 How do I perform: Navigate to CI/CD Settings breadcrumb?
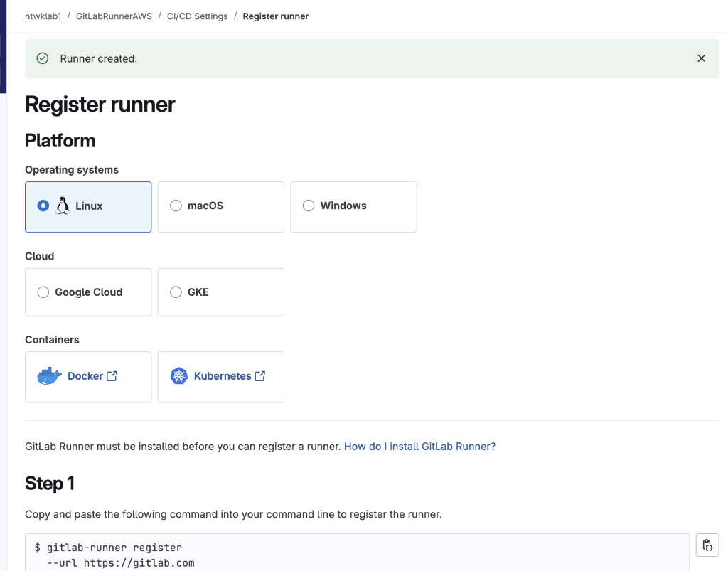[198, 16]
